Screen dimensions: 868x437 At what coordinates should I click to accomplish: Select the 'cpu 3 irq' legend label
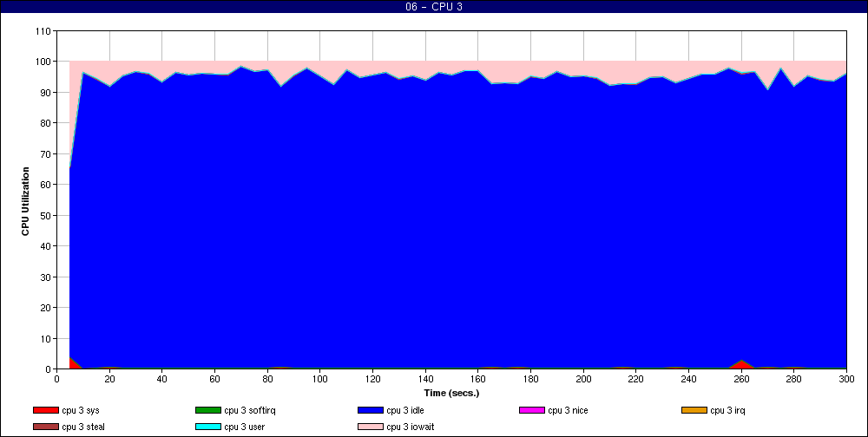[x=727, y=410]
